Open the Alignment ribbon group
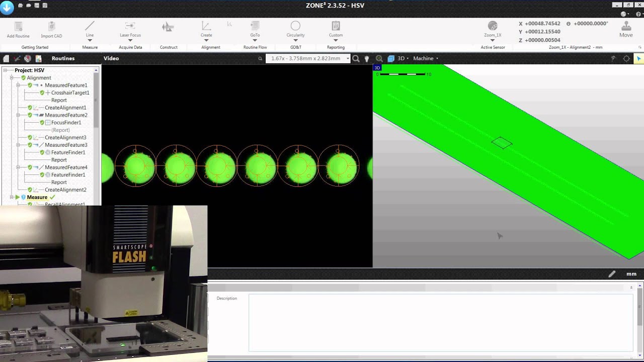 [x=210, y=47]
